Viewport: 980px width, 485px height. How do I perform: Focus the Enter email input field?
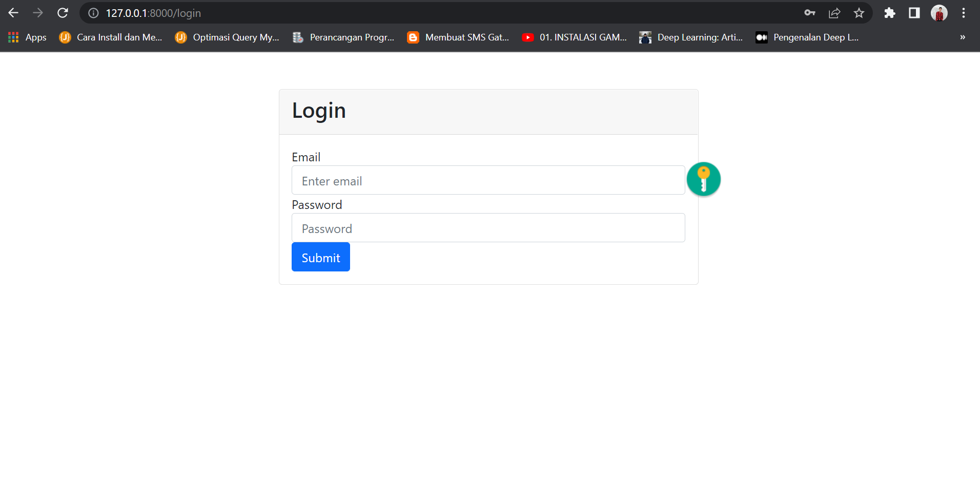pyautogui.click(x=488, y=180)
